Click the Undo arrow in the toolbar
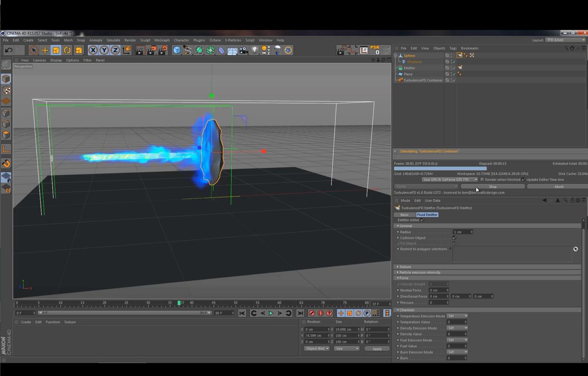 click(8, 50)
